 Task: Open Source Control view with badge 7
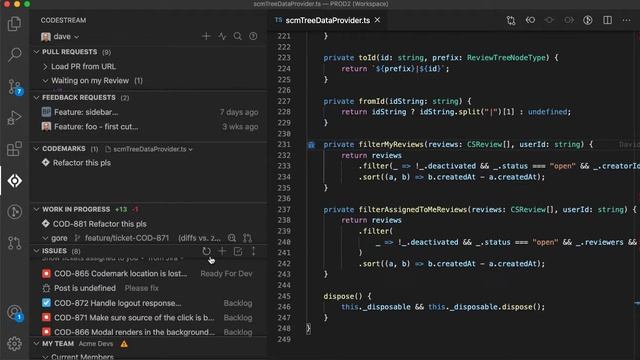click(x=14, y=87)
